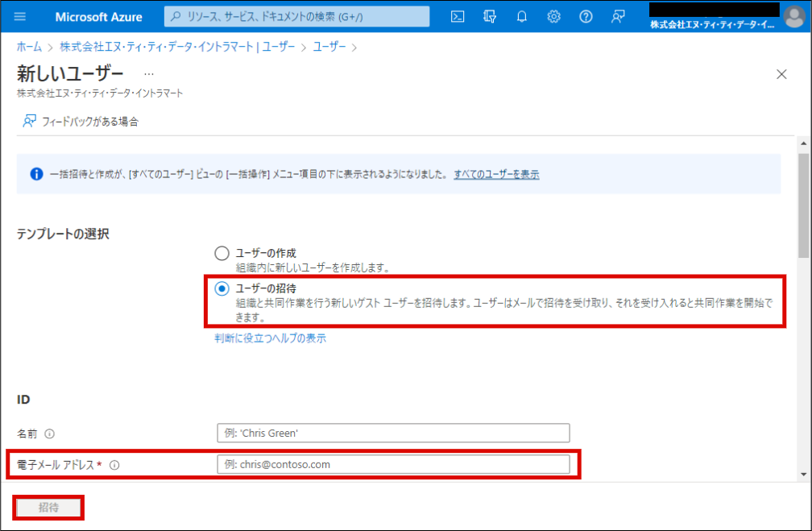The image size is (812, 531).
Task: Go to the 株式会社エヌ・ティ・ティ・データ・イントラマート | ユーザー breadcrumb
Action: pyautogui.click(x=177, y=47)
